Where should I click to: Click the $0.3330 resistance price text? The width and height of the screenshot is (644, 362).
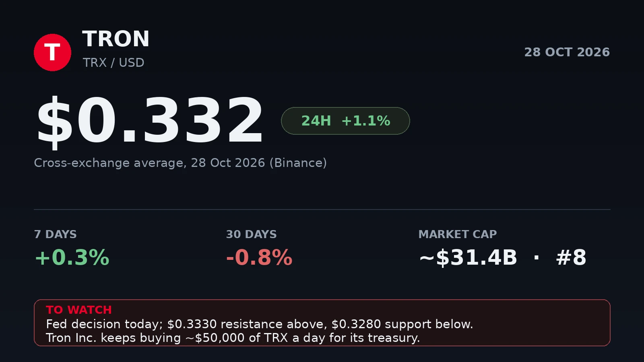(x=192, y=324)
